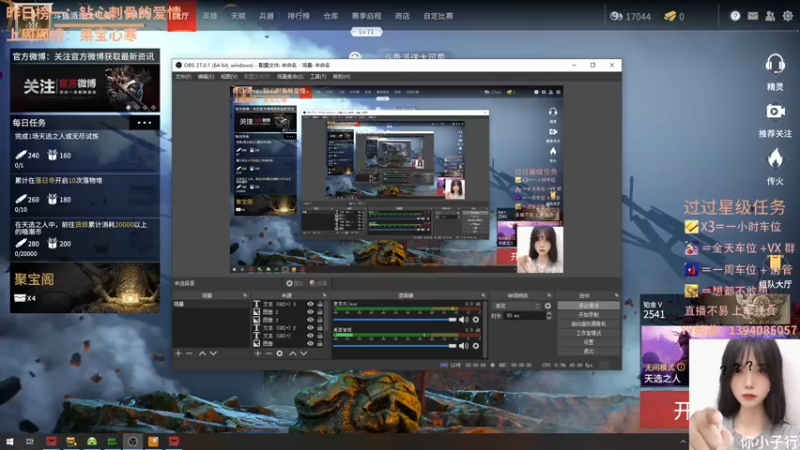The image size is (800, 450).
Task: Mute the 麦克风/Aux speaker icon
Action: 463,319
